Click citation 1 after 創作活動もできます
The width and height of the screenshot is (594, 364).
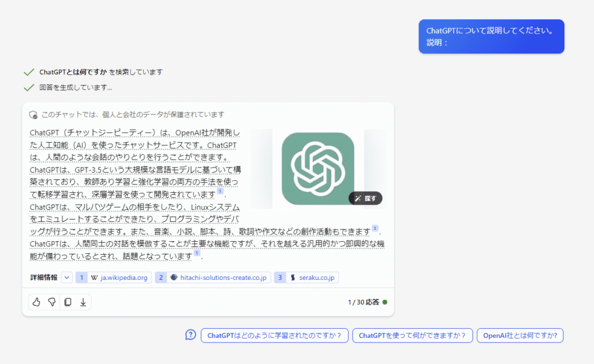tap(375, 228)
